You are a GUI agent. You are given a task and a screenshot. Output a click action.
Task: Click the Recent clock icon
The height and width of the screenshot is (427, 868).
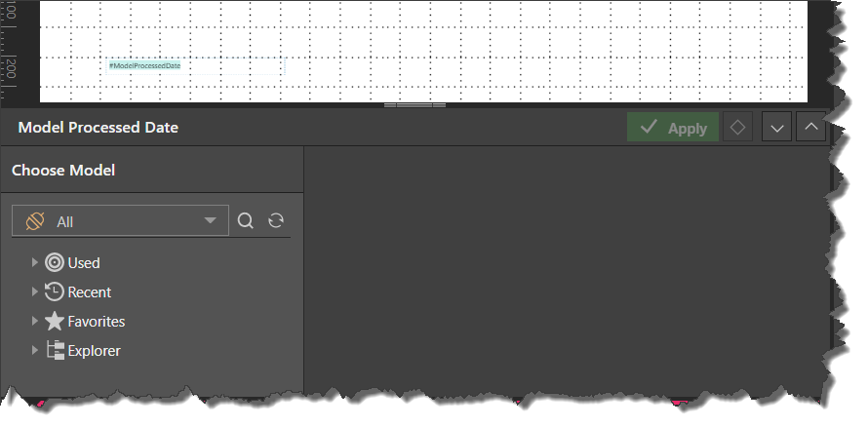click(x=55, y=292)
